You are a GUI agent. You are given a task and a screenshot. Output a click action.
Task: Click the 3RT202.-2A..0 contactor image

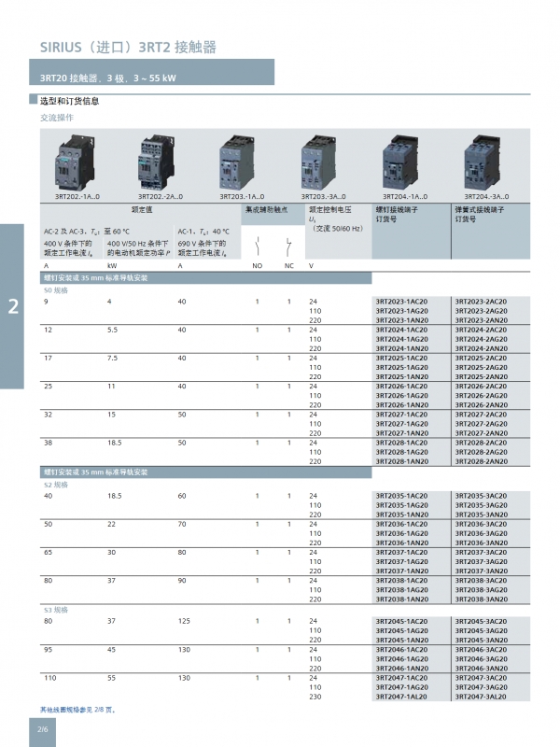(x=157, y=162)
